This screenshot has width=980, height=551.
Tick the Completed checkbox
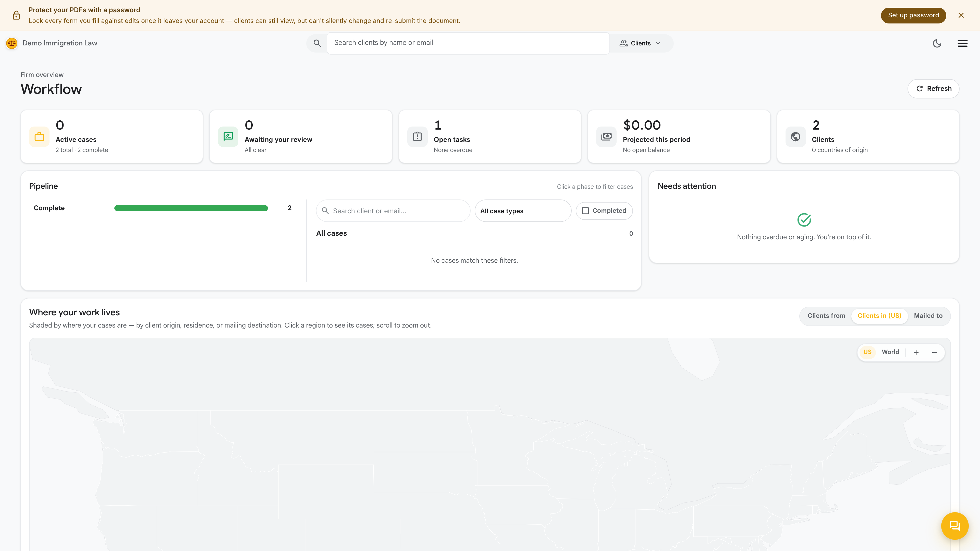pos(585,211)
